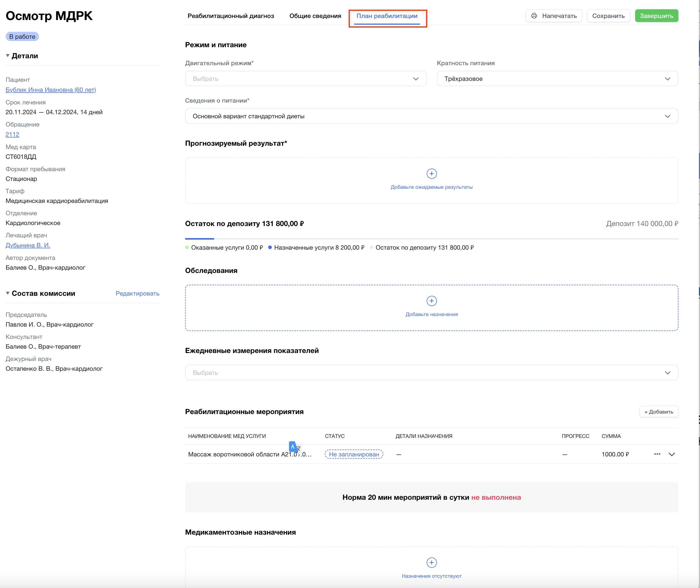Click the Сохранить button

(608, 16)
